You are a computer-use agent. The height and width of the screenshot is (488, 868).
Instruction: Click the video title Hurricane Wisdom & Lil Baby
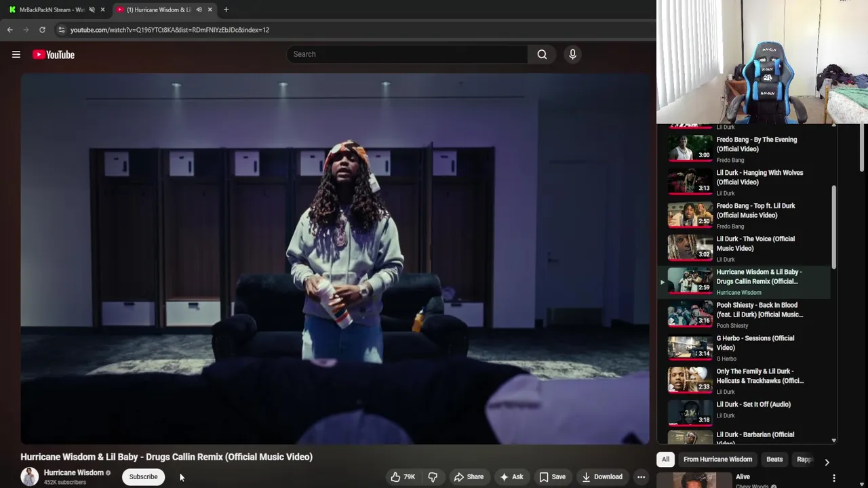[x=166, y=457]
